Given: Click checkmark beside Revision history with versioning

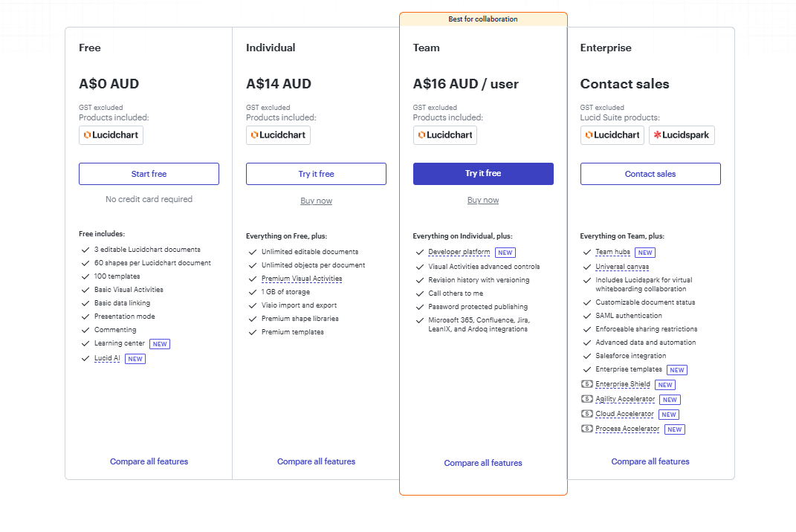Looking at the screenshot, I should pos(420,280).
